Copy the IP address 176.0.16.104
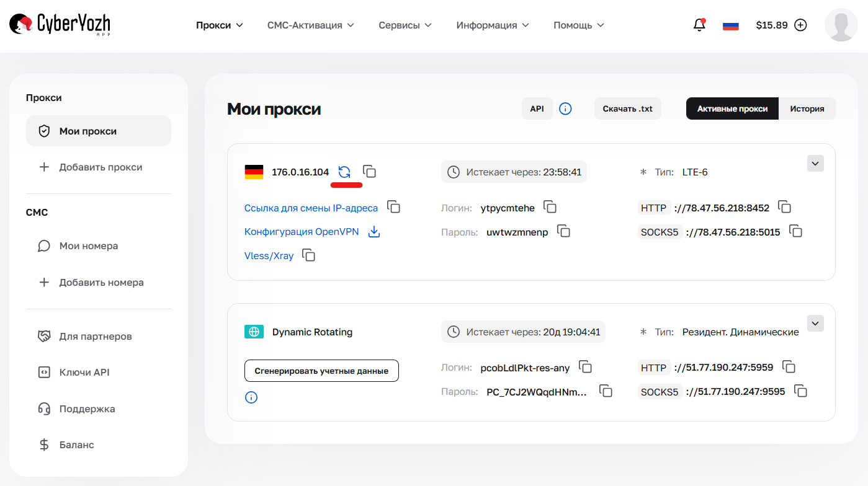The height and width of the screenshot is (486, 868). click(369, 172)
